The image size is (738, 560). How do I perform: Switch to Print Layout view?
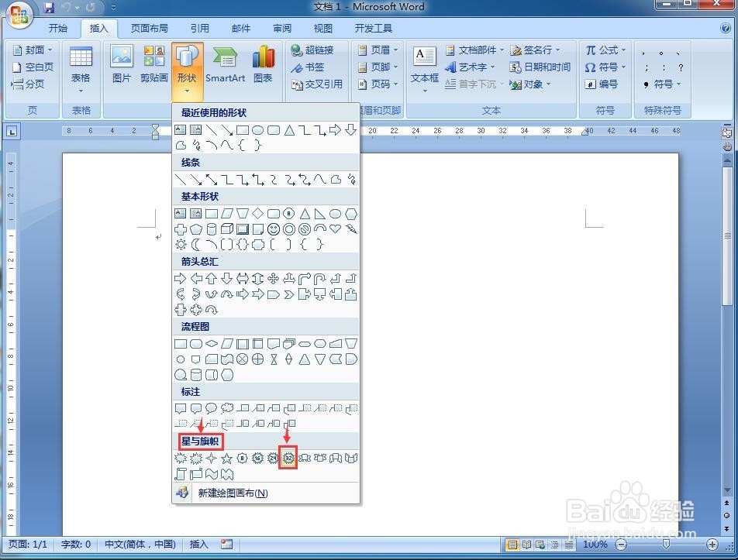[512, 545]
